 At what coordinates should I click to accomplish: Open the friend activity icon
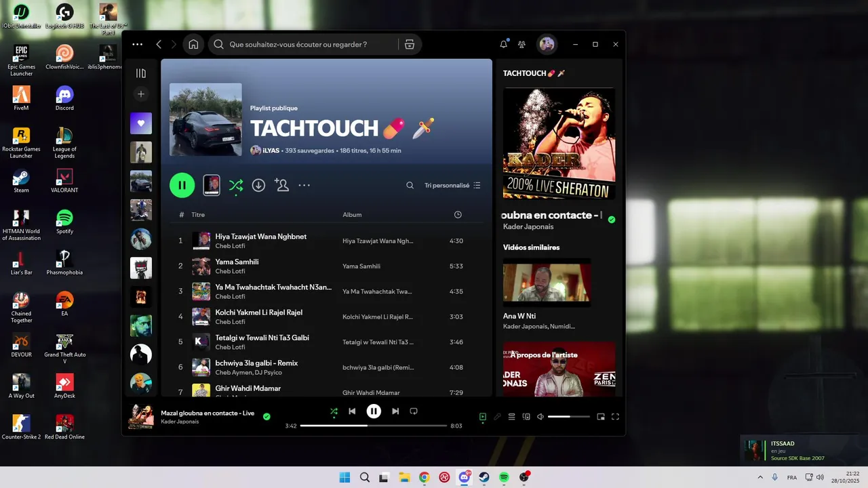pos(521,44)
